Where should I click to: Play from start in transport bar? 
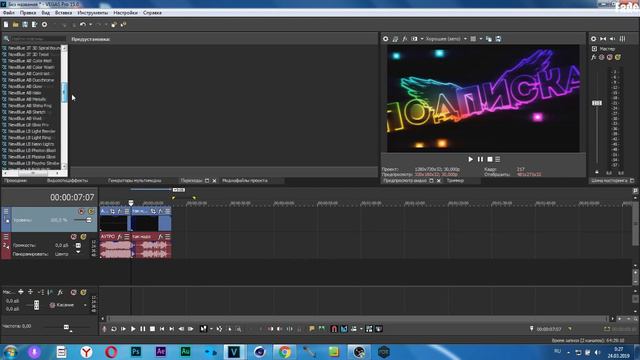tap(123, 329)
